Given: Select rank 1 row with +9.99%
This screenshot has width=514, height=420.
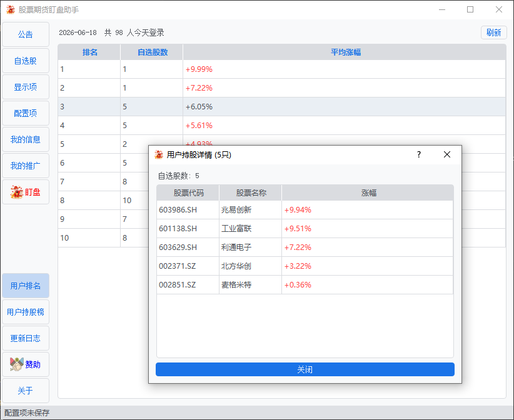Looking at the screenshot, I should point(281,69).
